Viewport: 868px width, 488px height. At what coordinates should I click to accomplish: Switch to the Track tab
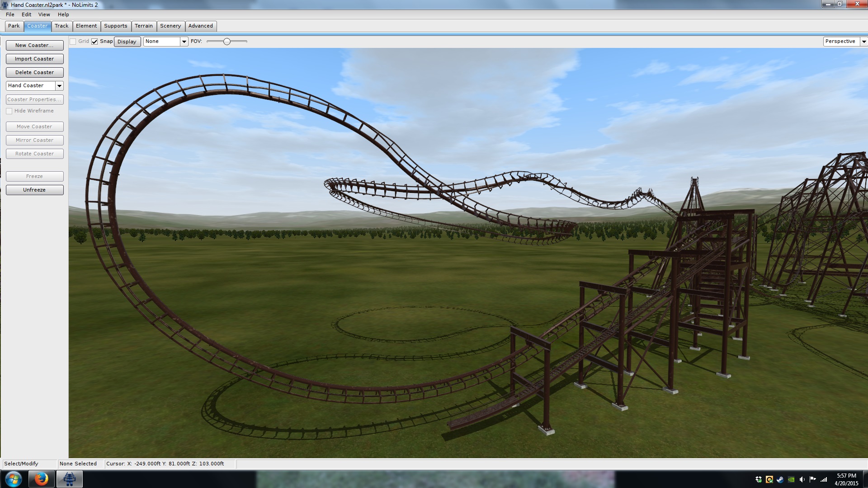[x=61, y=26]
